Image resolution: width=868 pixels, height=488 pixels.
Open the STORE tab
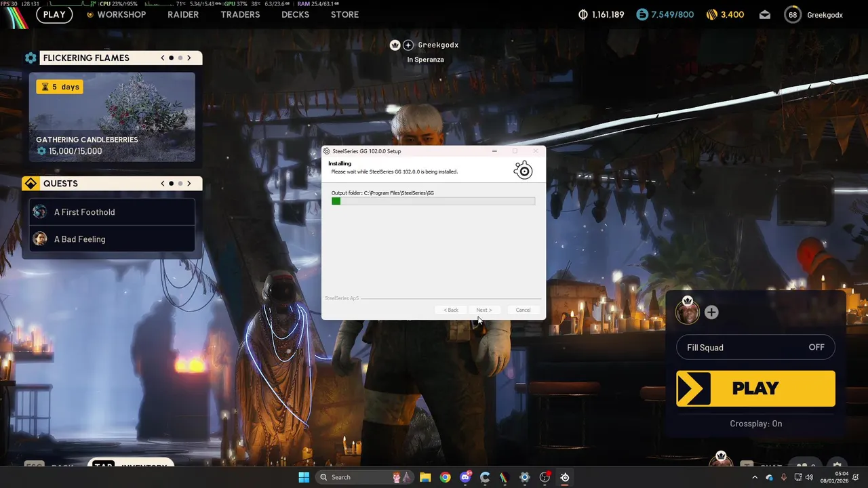344,14
